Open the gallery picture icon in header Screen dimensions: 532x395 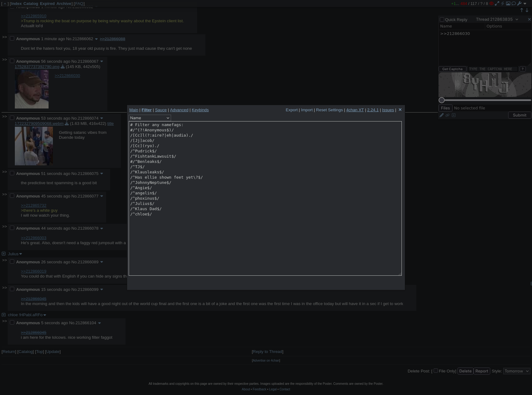point(508,4)
